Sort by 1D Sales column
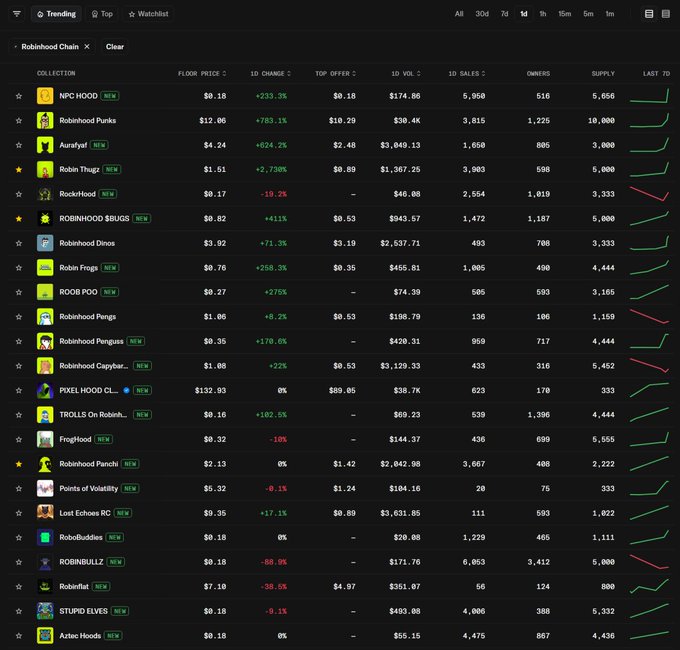This screenshot has height=650, width=680. [467, 73]
